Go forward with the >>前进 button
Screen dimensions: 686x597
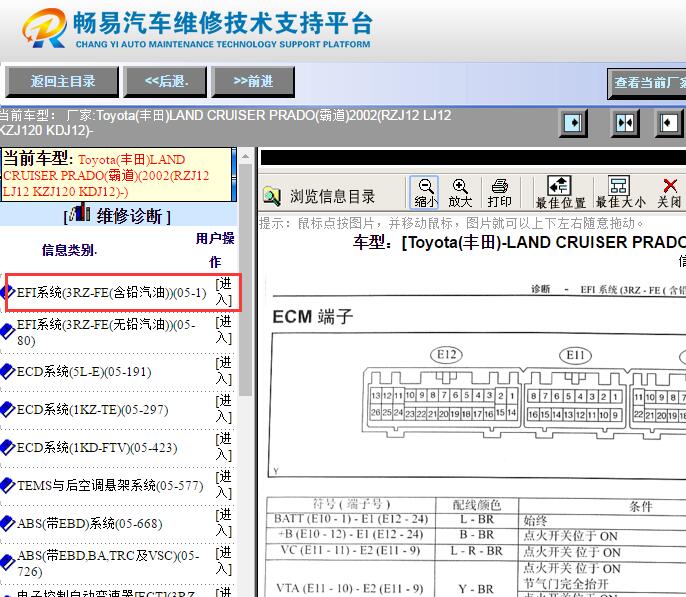pyautogui.click(x=253, y=81)
